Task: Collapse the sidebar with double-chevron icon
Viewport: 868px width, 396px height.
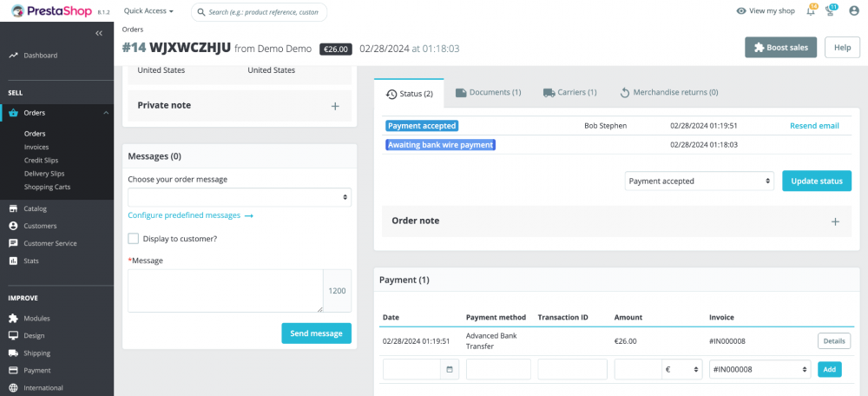Action: point(99,33)
